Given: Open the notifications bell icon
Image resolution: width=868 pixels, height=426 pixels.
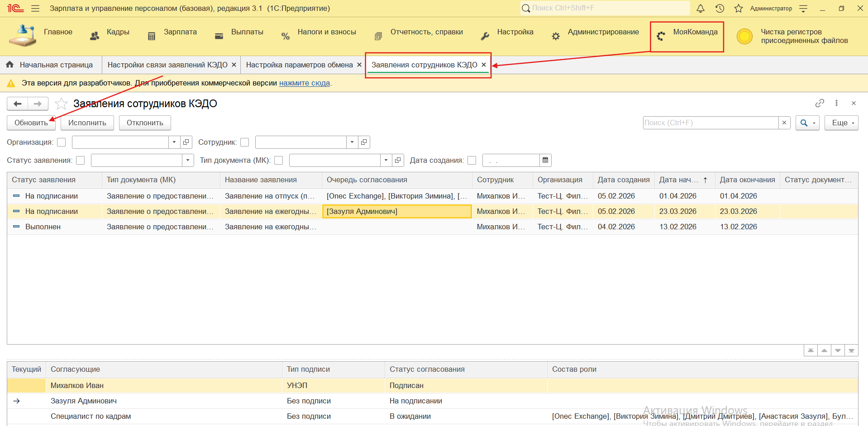Looking at the screenshot, I should point(700,9).
